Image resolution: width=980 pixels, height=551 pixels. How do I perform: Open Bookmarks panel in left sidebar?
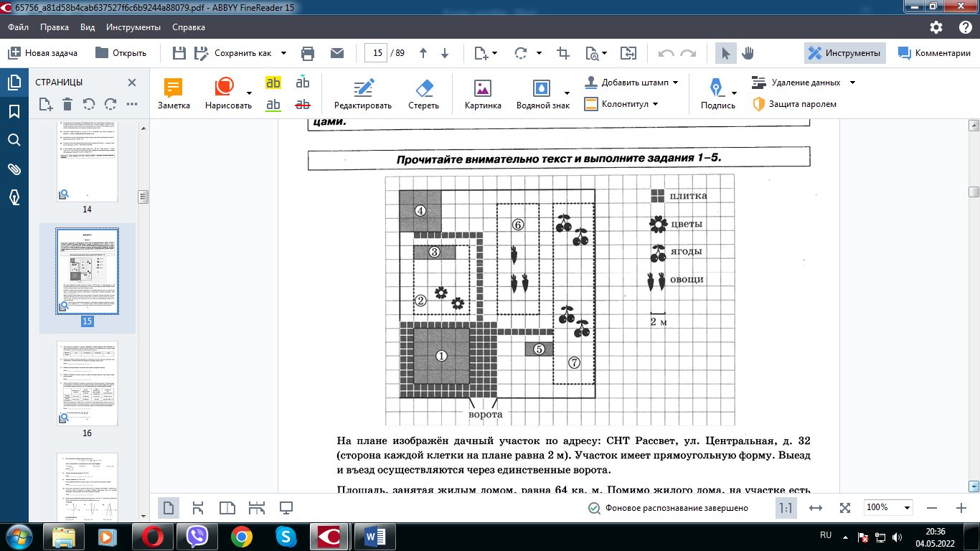(14, 111)
